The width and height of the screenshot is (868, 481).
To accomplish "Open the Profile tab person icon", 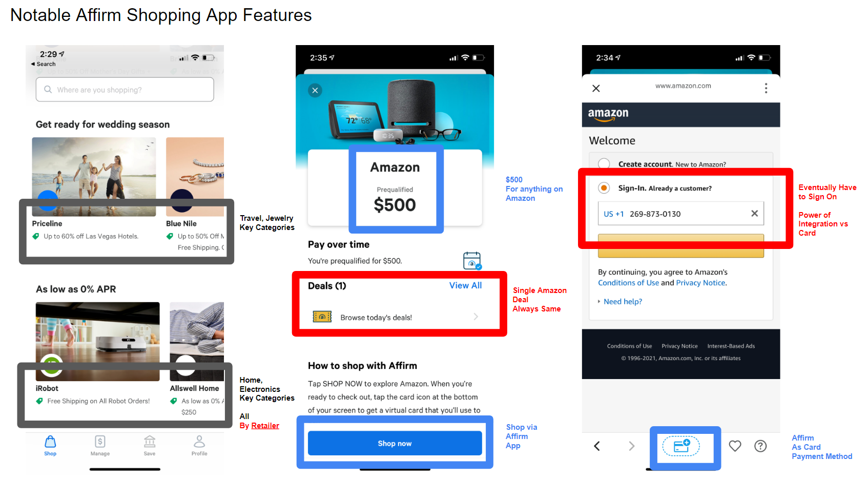I will click(x=199, y=442).
